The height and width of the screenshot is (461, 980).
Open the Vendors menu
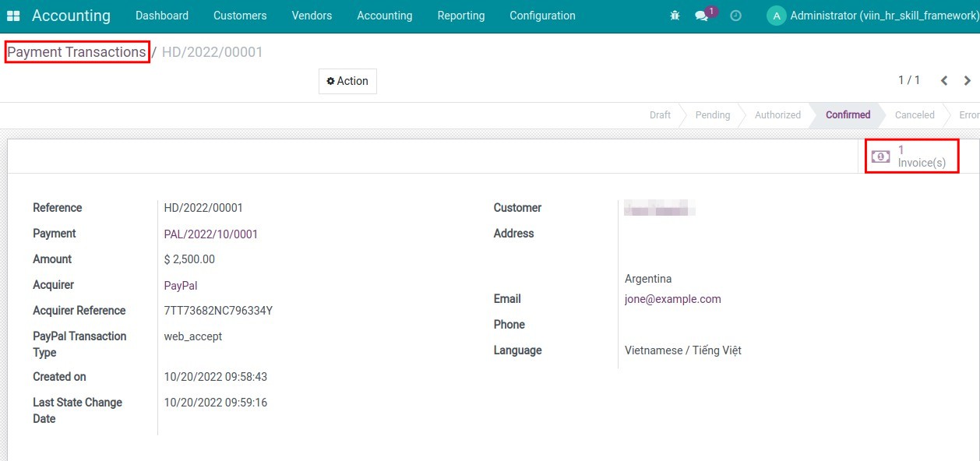[311, 15]
